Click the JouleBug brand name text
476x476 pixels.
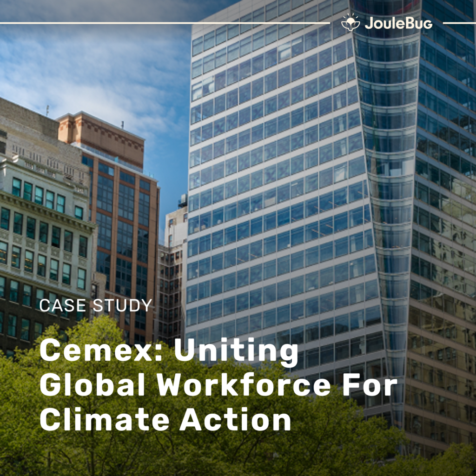[x=398, y=23]
